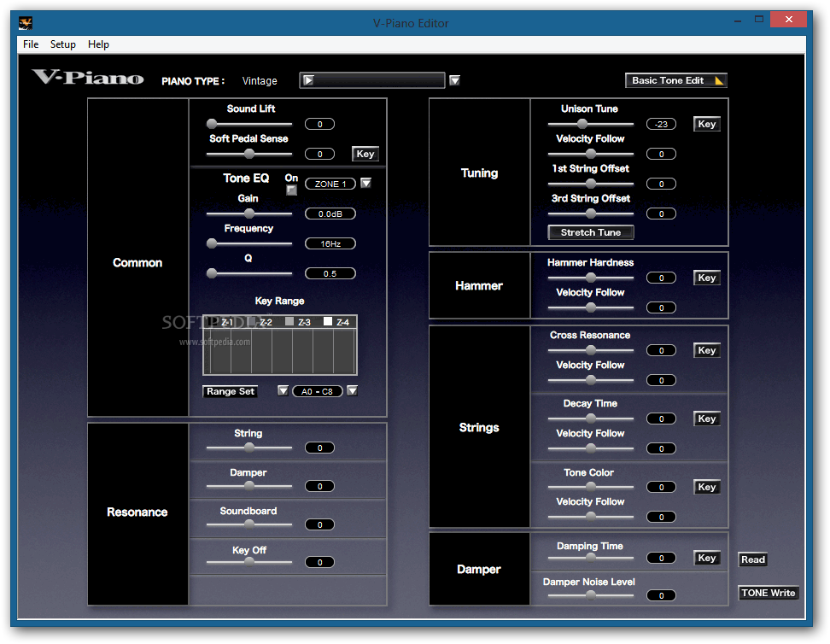Click the V-Piano logo
Screen dimensions: 830x644
click(x=87, y=78)
